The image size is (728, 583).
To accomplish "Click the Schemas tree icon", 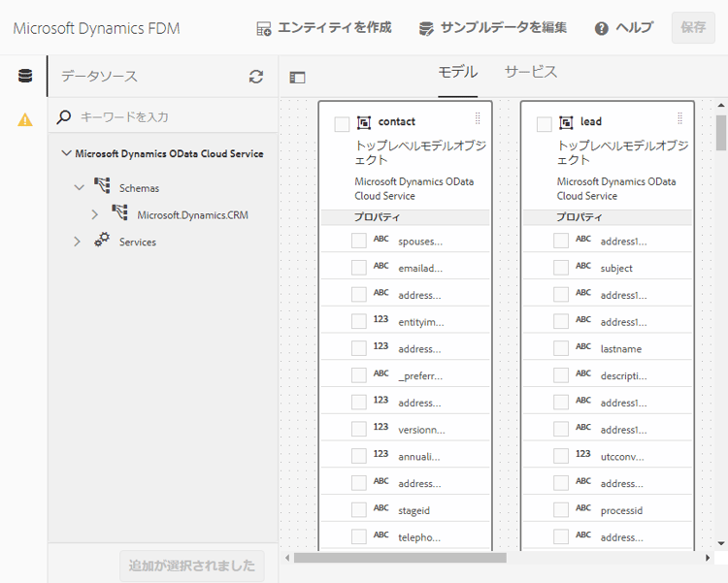I will point(102,185).
